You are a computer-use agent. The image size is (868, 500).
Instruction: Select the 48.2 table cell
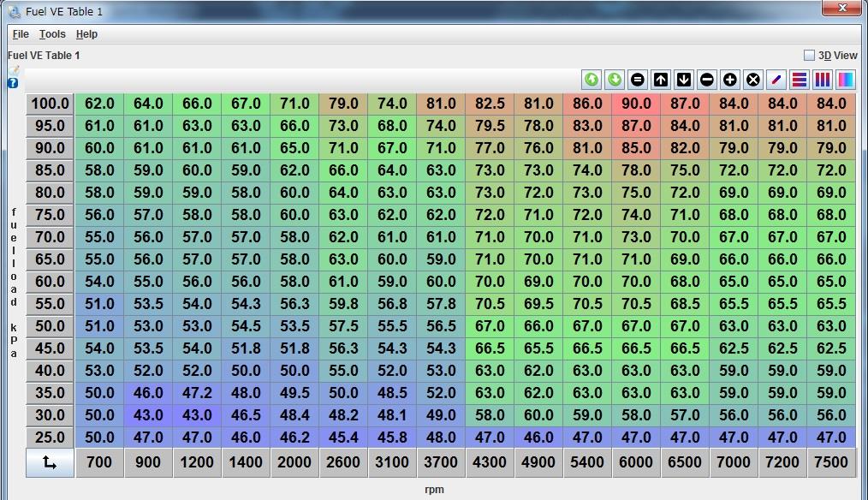click(343, 415)
